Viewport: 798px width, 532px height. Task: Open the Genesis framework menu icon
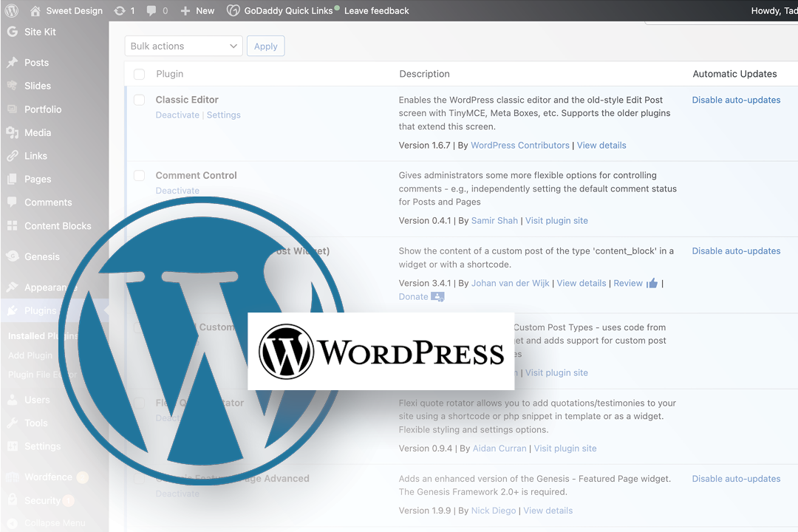tap(12, 256)
